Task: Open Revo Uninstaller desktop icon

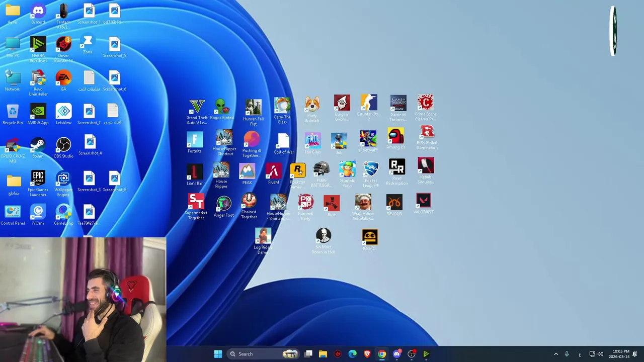Action: click(x=38, y=83)
